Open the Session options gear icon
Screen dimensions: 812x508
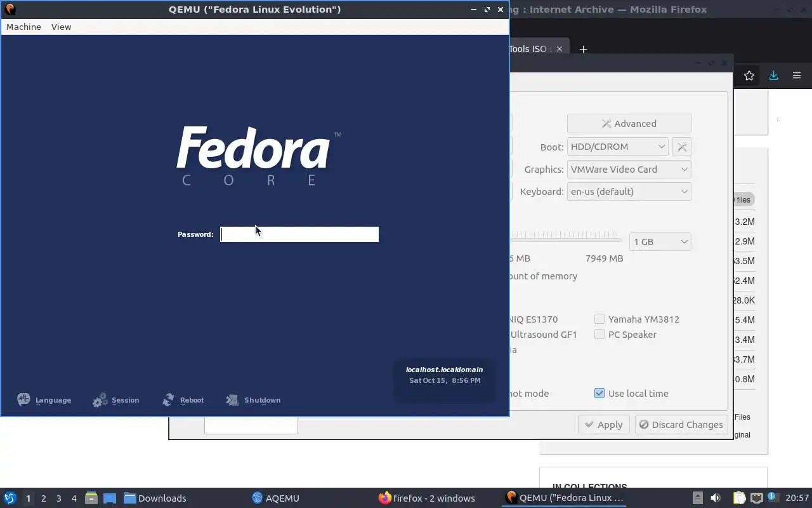click(100, 400)
